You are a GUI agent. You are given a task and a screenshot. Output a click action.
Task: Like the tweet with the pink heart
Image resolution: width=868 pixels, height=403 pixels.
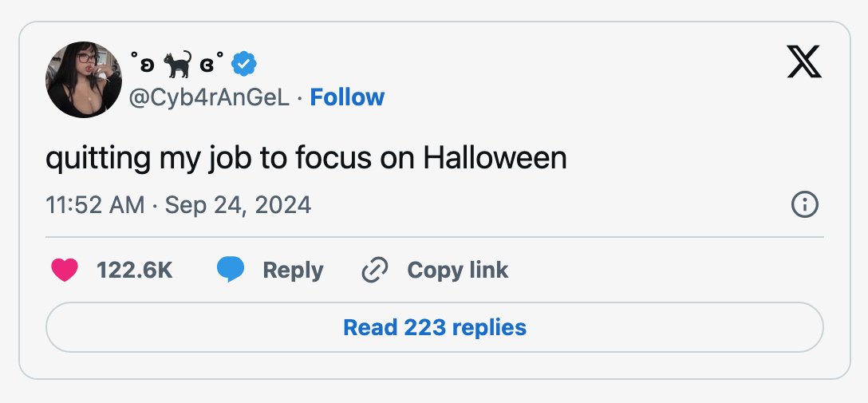[65, 271]
